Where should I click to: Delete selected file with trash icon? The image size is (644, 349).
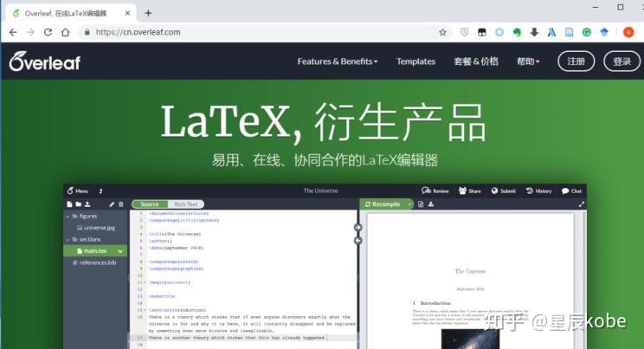point(121,204)
